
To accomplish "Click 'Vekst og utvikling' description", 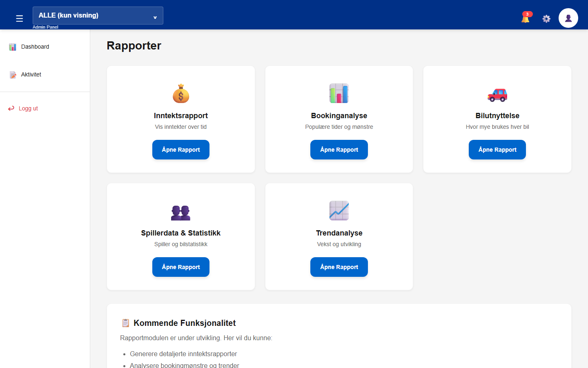I will click(x=339, y=244).
